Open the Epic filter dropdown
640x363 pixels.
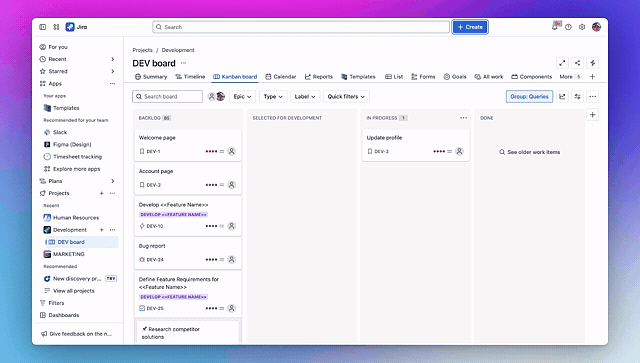coord(242,97)
